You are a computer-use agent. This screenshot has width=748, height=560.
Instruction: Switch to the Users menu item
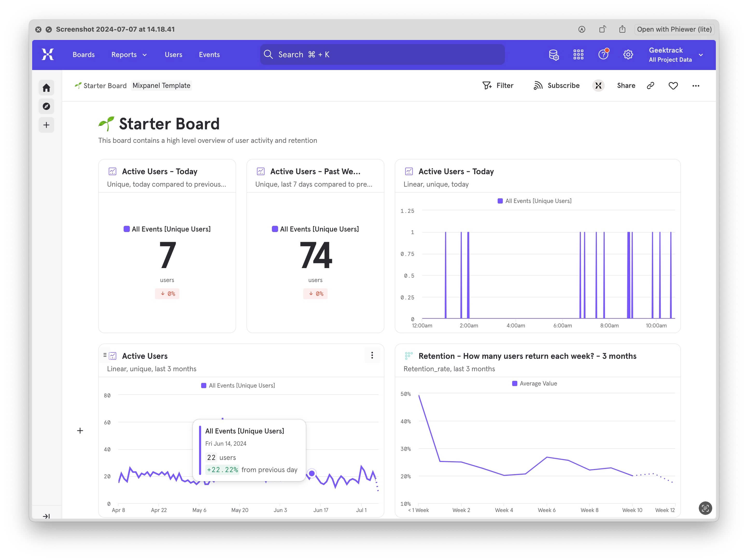tap(173, 54)
